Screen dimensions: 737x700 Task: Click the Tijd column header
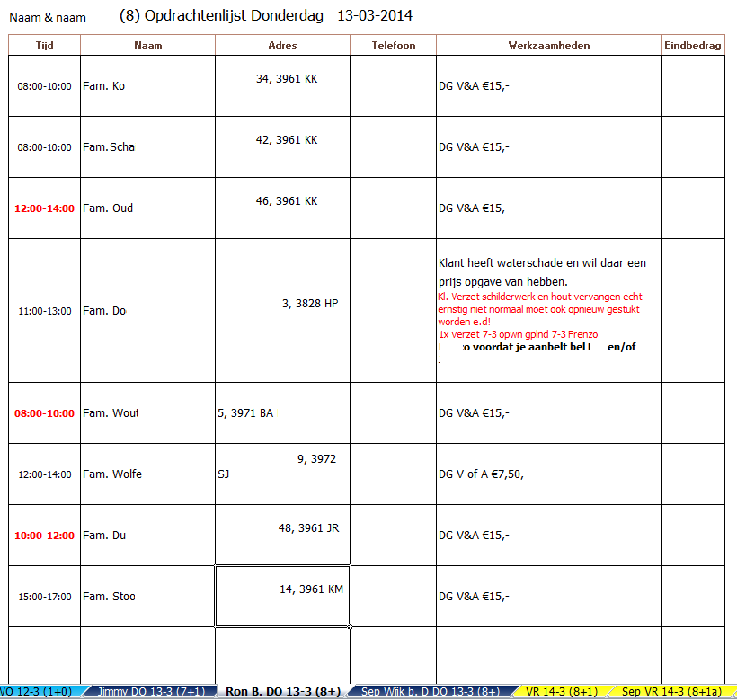click(x=44, y=45)
